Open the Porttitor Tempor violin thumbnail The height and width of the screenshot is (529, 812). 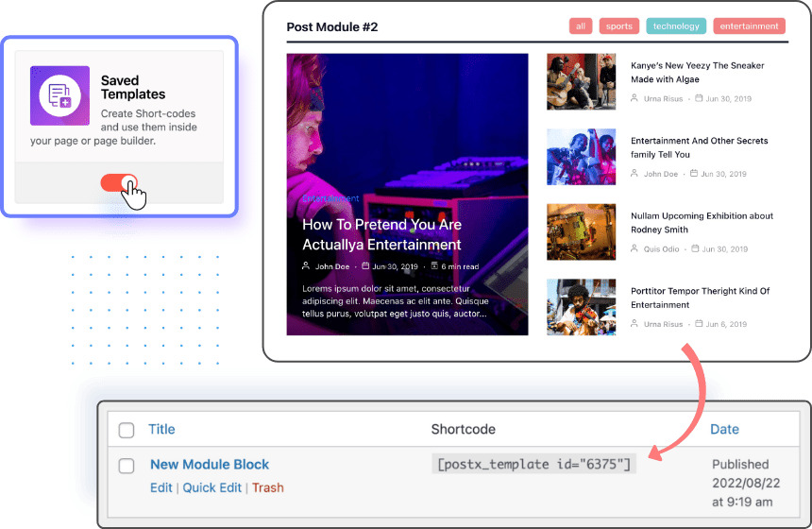[x=581, y=307]
